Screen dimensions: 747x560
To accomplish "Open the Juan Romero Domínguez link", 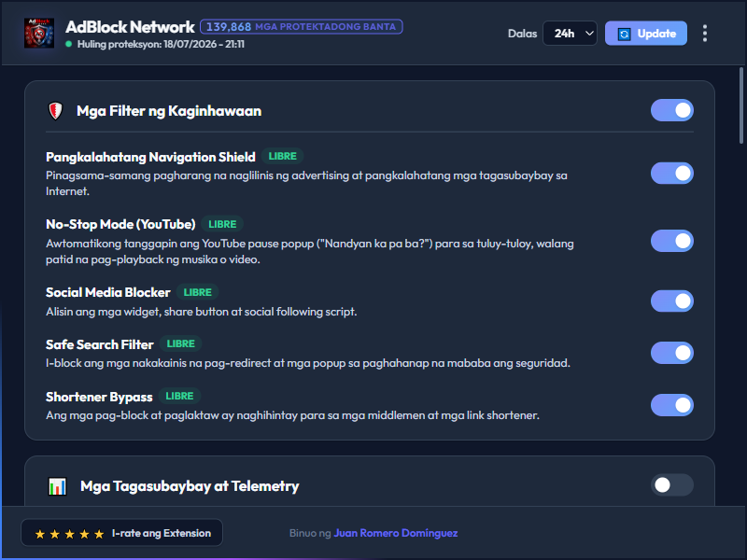I will point(396,533).
